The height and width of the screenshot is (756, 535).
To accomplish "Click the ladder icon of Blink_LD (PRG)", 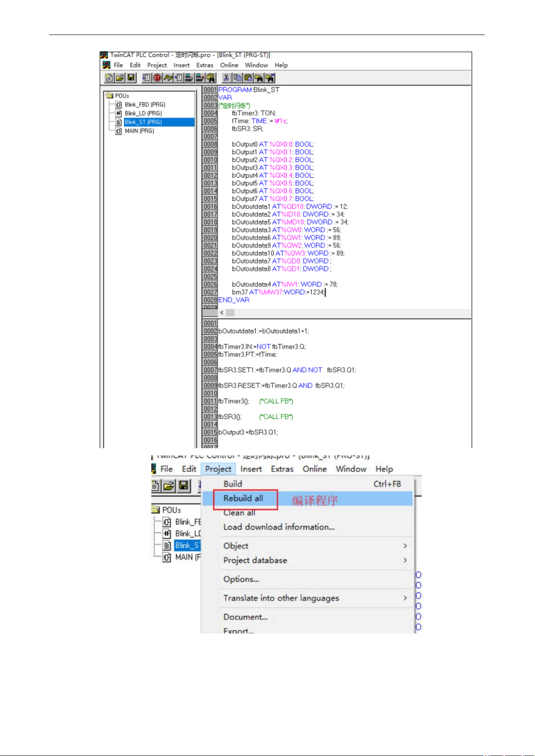I will pyautogui.click(x=118, y=114).
